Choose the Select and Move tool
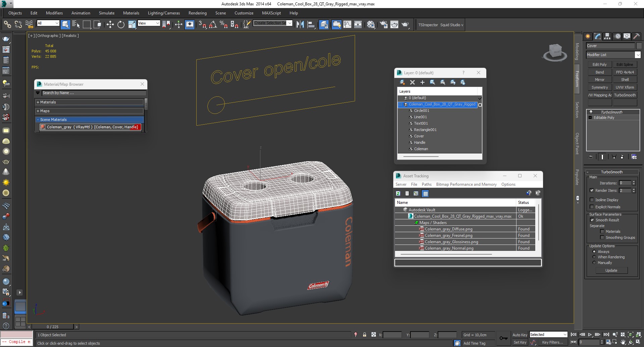This screenshot has width=644, height=347. [110, 25]
